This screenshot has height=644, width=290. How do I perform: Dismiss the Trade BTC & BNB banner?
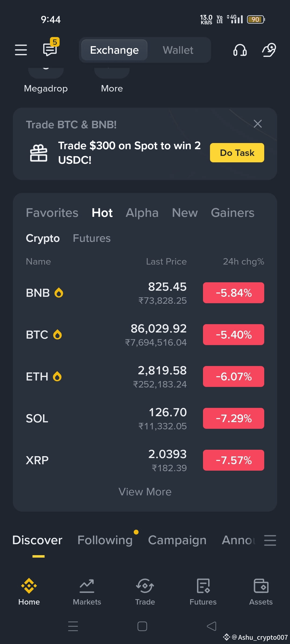coord(258,124)
